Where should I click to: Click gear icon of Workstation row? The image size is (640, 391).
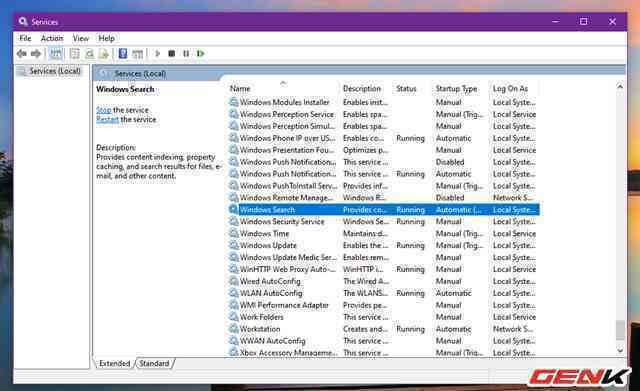[233, 329]
